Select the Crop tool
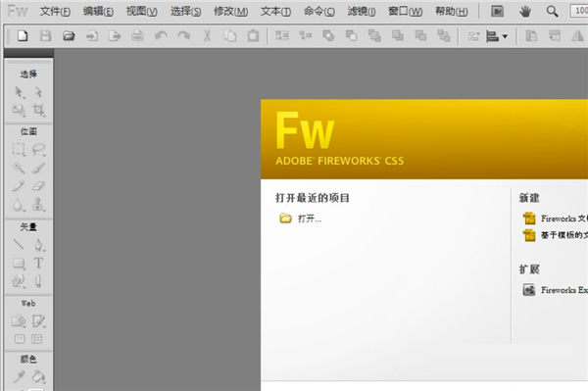Image resolution: width=588 pixels, height=391 pixels. [x=38, y=110]
